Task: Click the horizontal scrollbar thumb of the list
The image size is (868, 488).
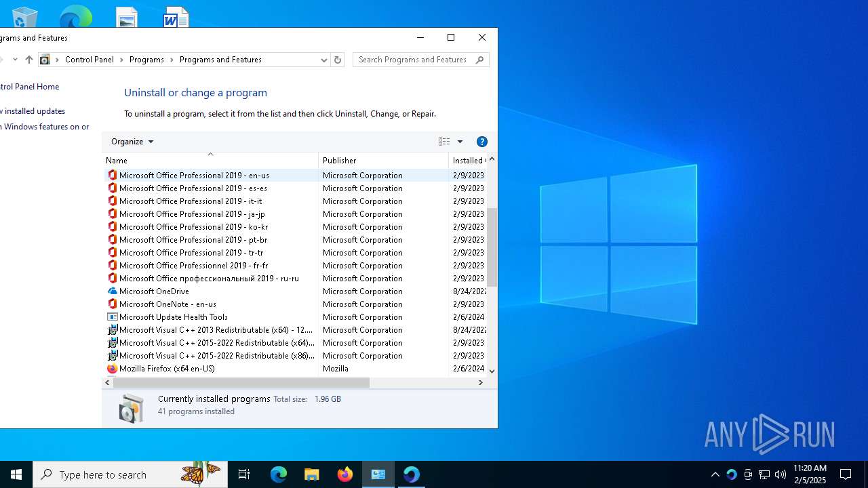Action: point(241,382)
